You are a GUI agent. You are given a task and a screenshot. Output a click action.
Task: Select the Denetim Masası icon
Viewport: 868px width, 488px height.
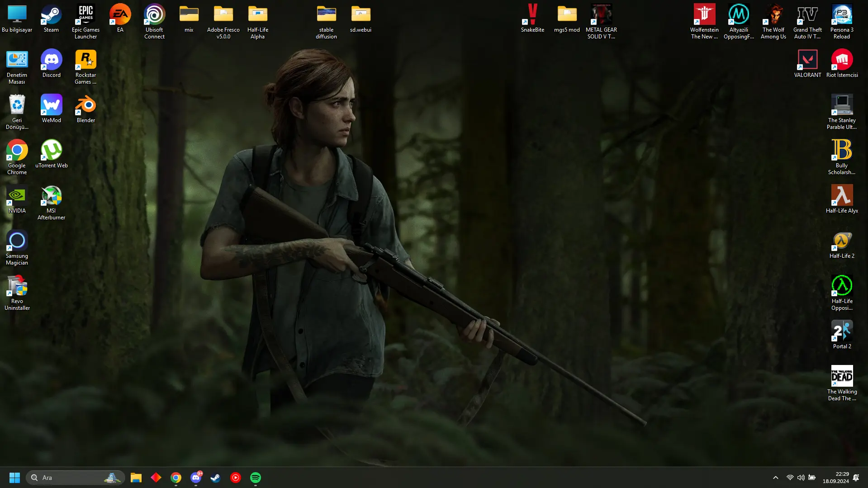[17, 67]
